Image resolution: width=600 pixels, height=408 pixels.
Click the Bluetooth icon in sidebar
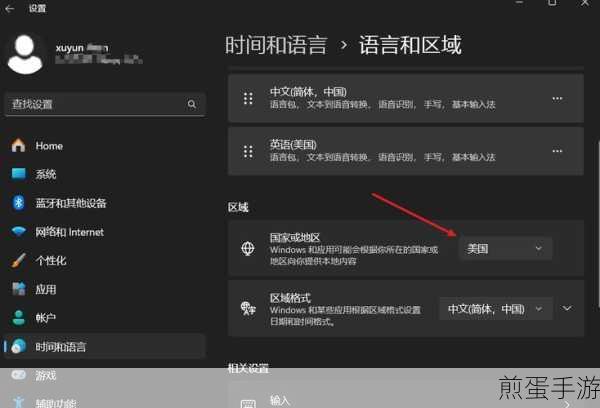coord(18,203)
